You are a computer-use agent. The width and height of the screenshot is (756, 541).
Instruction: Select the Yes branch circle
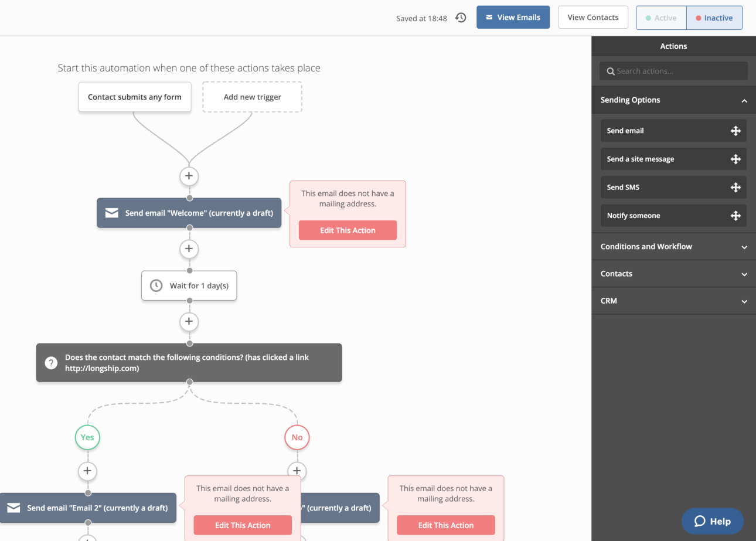[x=87, y=437]
